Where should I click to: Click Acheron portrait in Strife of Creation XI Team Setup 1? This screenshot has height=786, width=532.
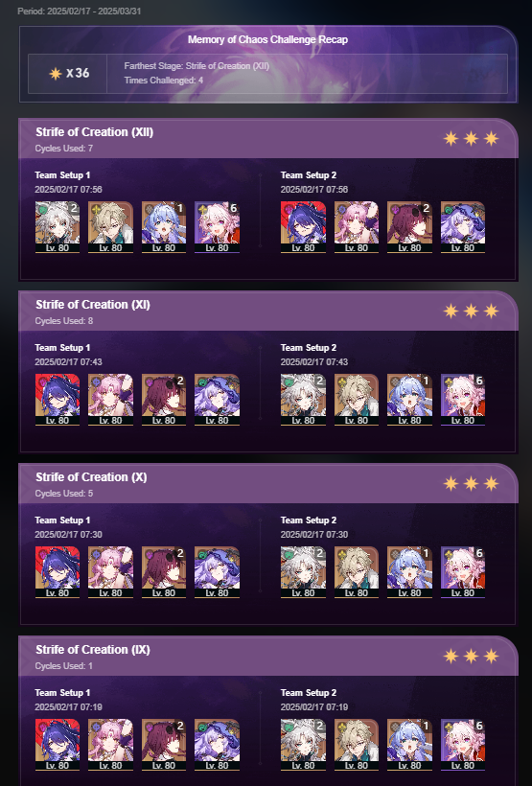[x=58, y=399]
